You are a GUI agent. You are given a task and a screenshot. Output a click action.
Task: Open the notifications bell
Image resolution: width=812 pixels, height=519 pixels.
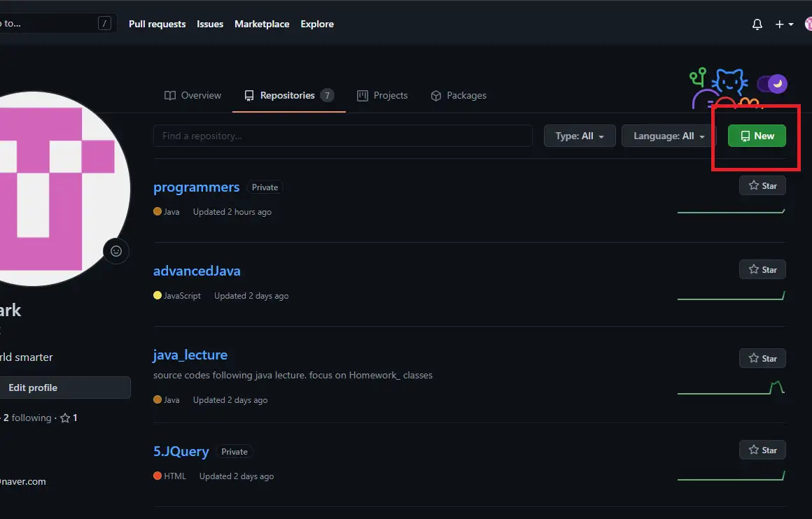[x=757, y=24]
